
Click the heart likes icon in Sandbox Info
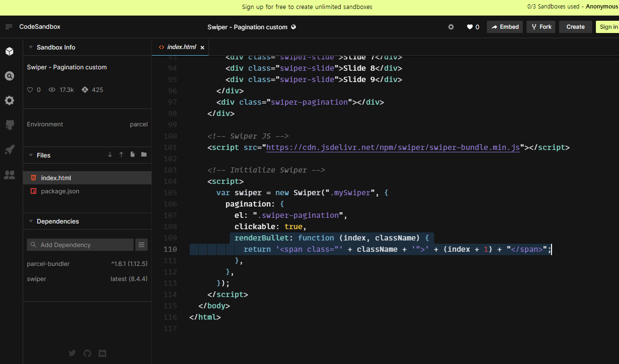click(x=30, y=90)
